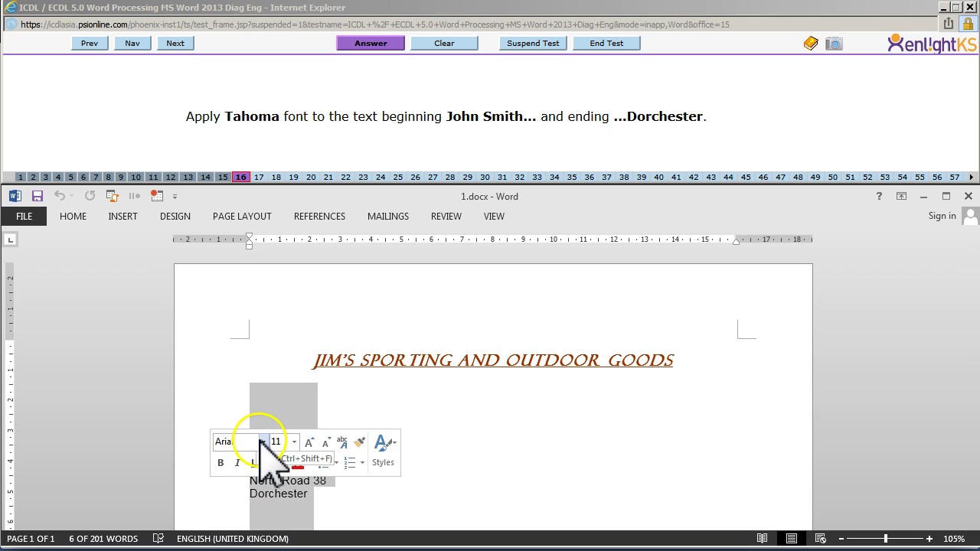Open Ribbon Display Options icon
Screen dimensions: 980x551
(x=901, y=196)
